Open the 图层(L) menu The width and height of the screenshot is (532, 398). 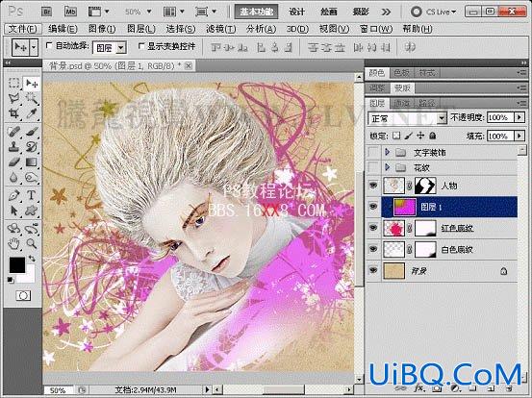pos(141,29)
